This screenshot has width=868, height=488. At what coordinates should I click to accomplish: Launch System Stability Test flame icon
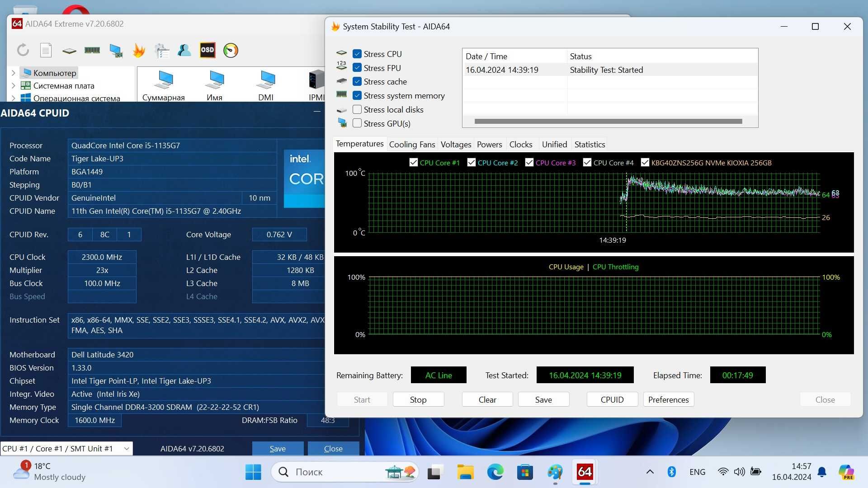coord(139,50)
